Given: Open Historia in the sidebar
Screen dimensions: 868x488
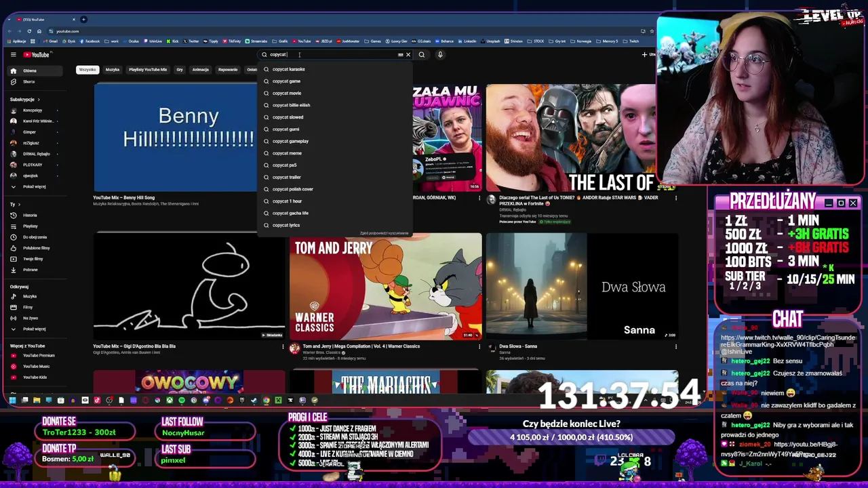Looking at the screenshot, I should 34,216.
